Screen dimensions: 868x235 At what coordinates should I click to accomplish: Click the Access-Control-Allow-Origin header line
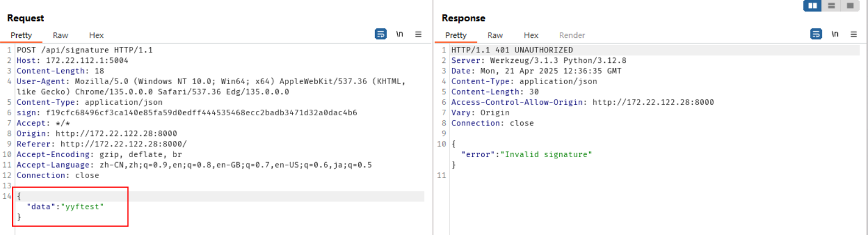[583, 102]
